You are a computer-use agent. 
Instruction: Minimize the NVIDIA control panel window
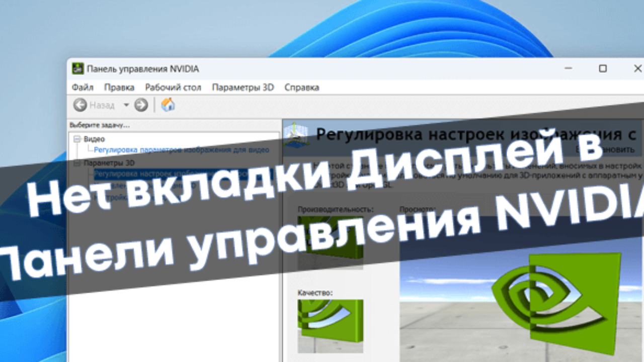568,69
